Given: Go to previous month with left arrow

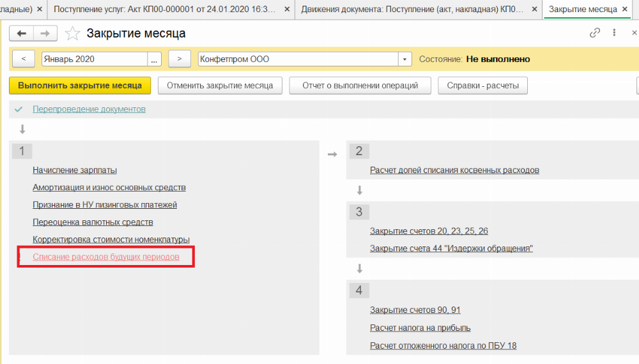Looking at the screenshot, I should click(x=24, y=59).
